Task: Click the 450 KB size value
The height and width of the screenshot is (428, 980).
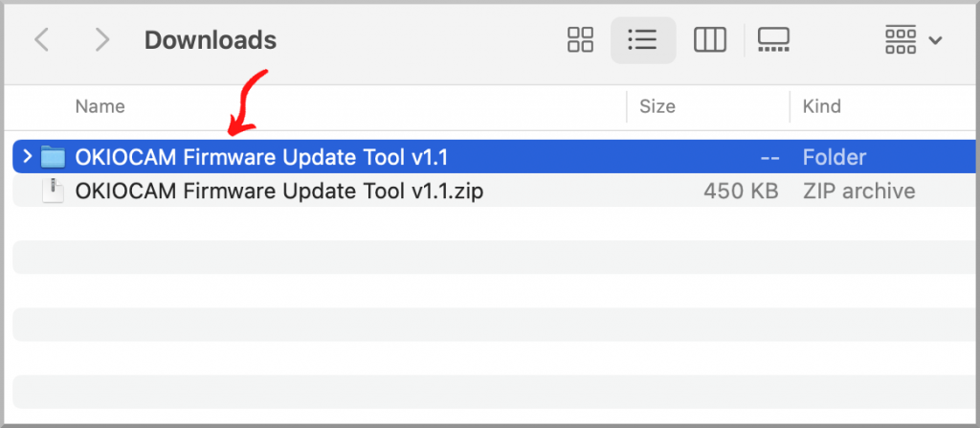Action: 740,191
